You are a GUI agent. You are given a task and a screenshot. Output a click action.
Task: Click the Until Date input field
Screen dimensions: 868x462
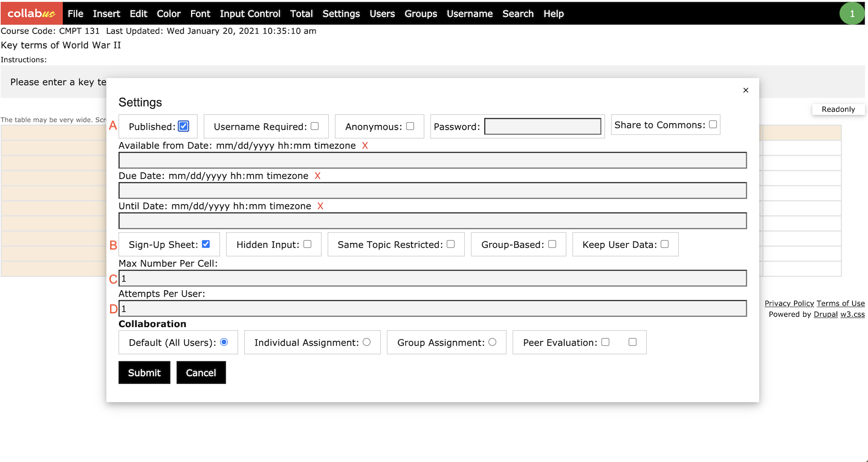click(433, 221)
